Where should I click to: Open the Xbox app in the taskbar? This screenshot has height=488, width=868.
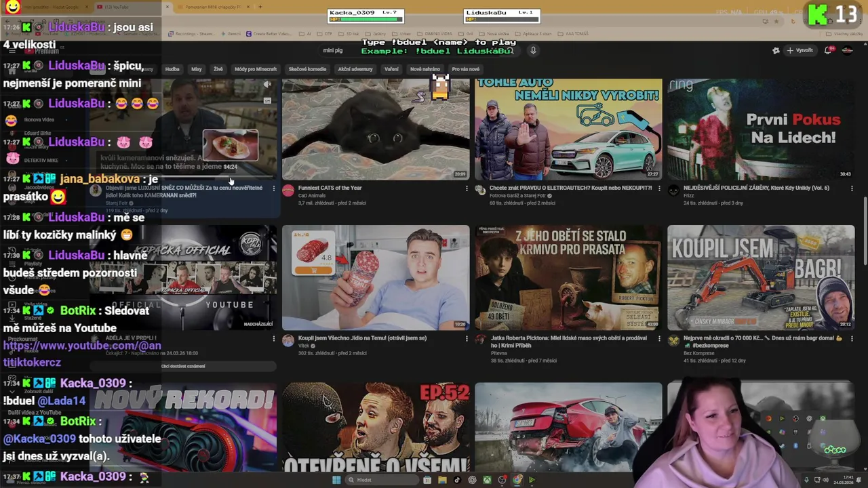click(487, 480)
